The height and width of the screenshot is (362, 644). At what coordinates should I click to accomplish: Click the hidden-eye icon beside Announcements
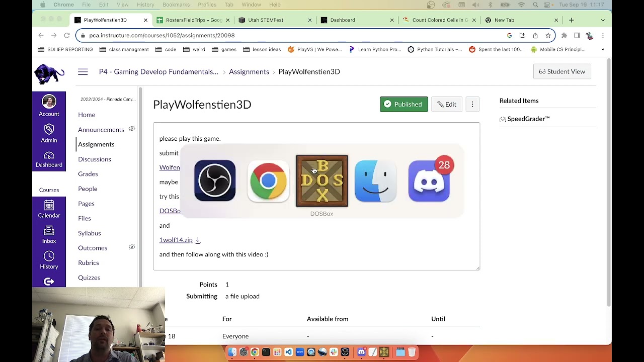pos(132,129)
